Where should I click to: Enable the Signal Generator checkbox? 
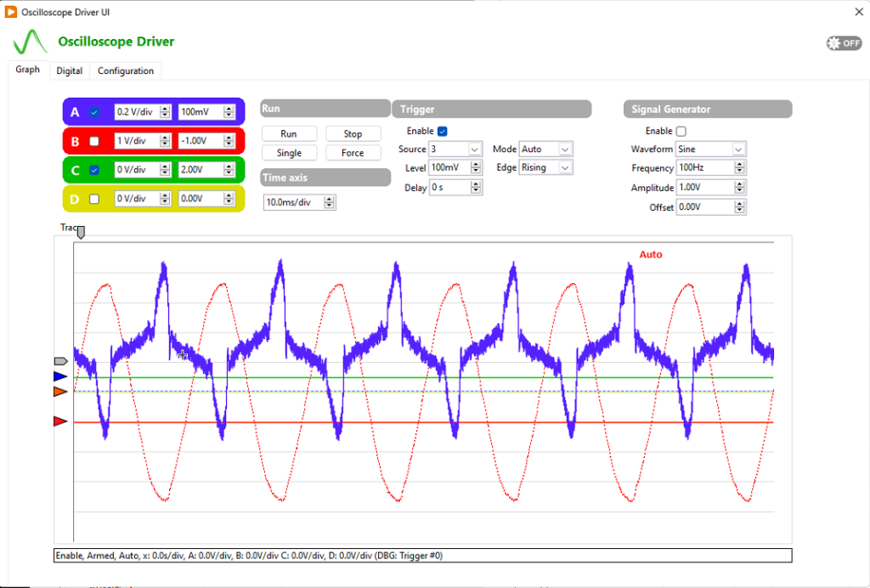click(x=681, y=131)
